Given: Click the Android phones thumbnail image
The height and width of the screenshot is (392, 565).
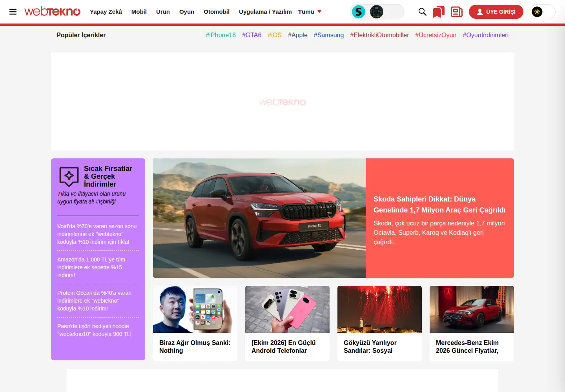Looking at the screenshot, I should point(287,309).
